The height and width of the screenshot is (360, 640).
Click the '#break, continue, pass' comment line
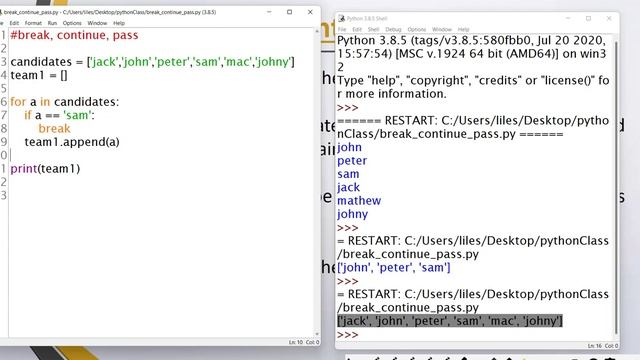[x=74, y=35]
